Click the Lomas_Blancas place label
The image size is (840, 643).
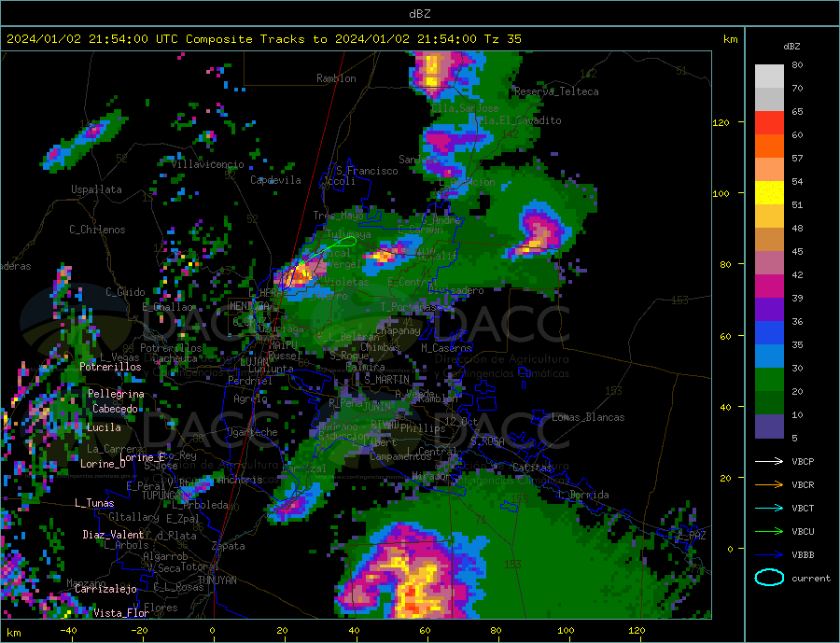[588, 417]
